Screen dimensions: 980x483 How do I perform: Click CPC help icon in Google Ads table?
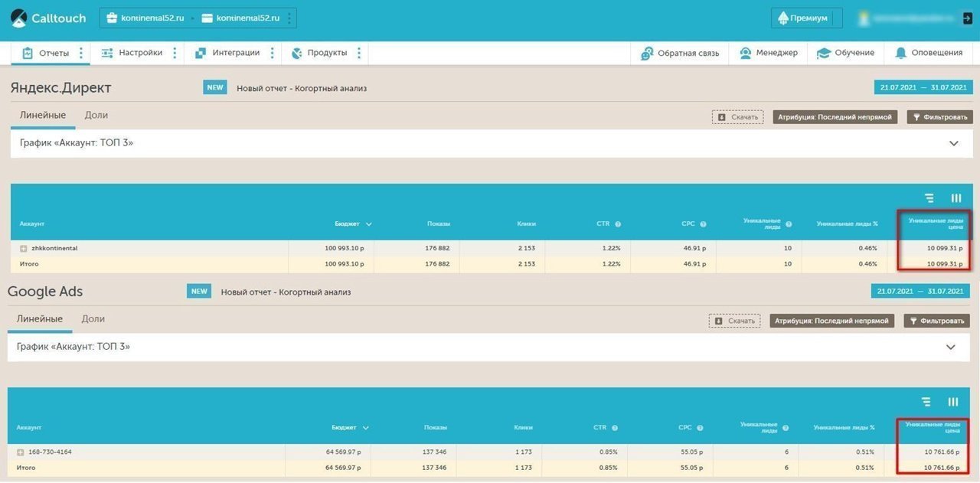click(700, 428)
